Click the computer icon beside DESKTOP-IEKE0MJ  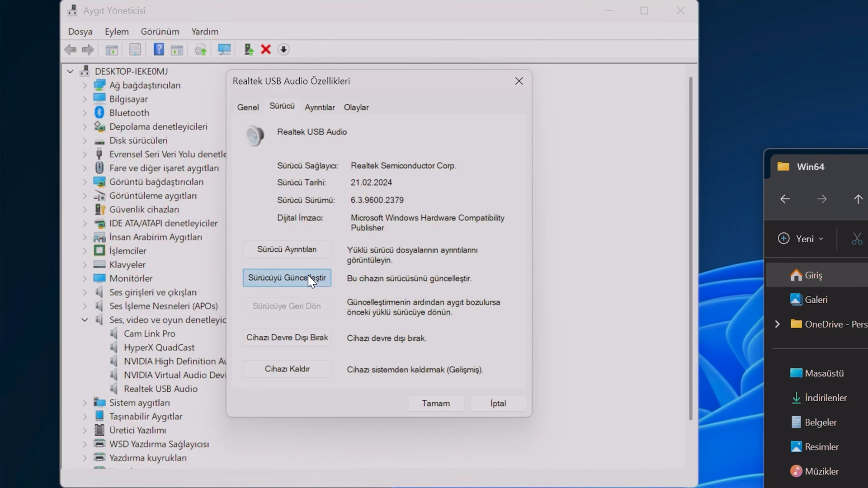click(x=85, y=71)
